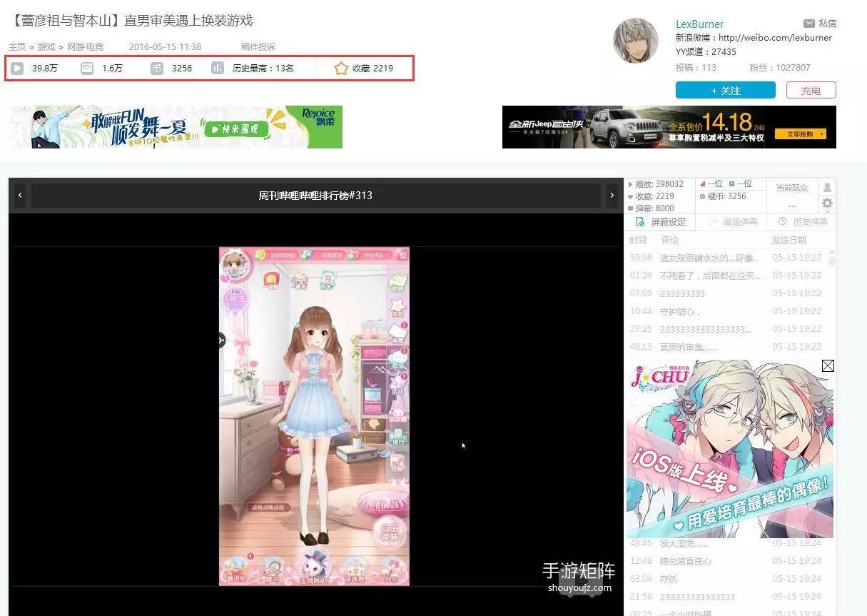Close the j-CHU ad with X icon
Image resolution: width=867 pixels, height=616 pixels.
[828, 366]
